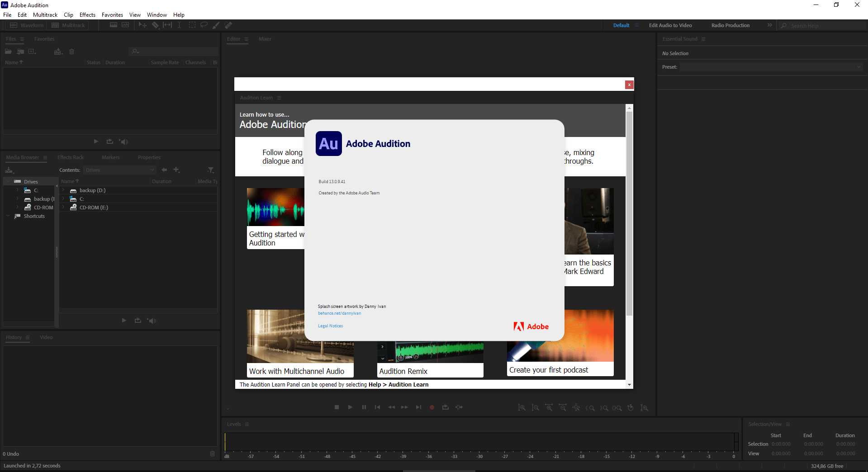Expand CD-ROM (E:) row in contents list

(63, 208)
